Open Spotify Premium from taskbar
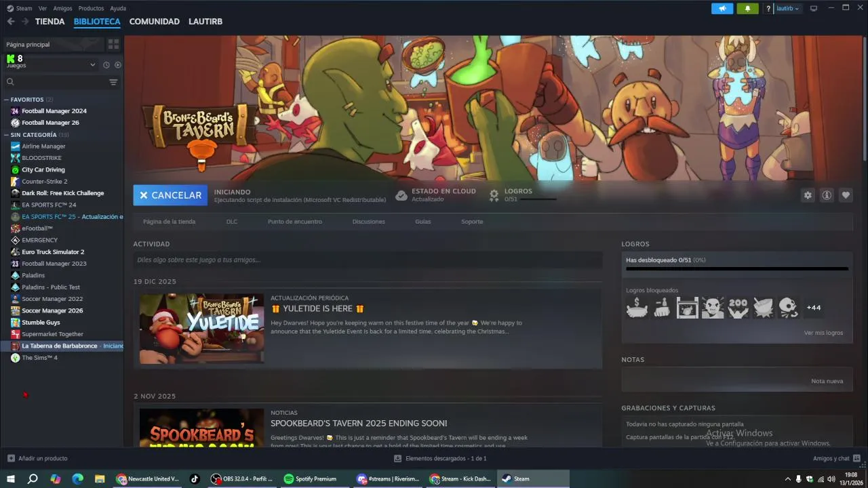Image resolution: width=868 pixels, height=488 pixels. click(x=315, y=479)
